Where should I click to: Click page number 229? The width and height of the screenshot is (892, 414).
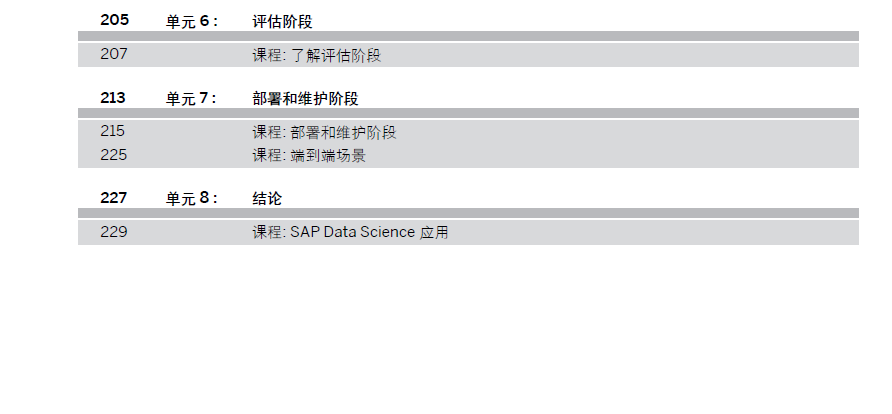(x=114, y=232)
